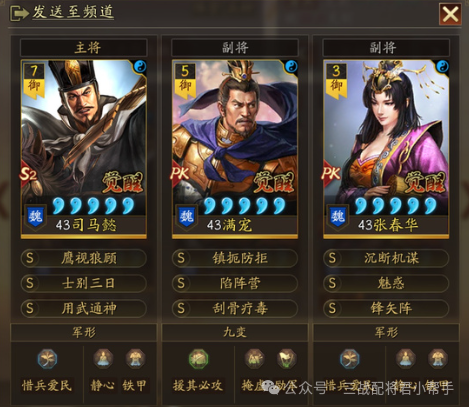The image size is (469, 407).
Task: View the 刮骨疗毒 skill
Action: (235, 308)
